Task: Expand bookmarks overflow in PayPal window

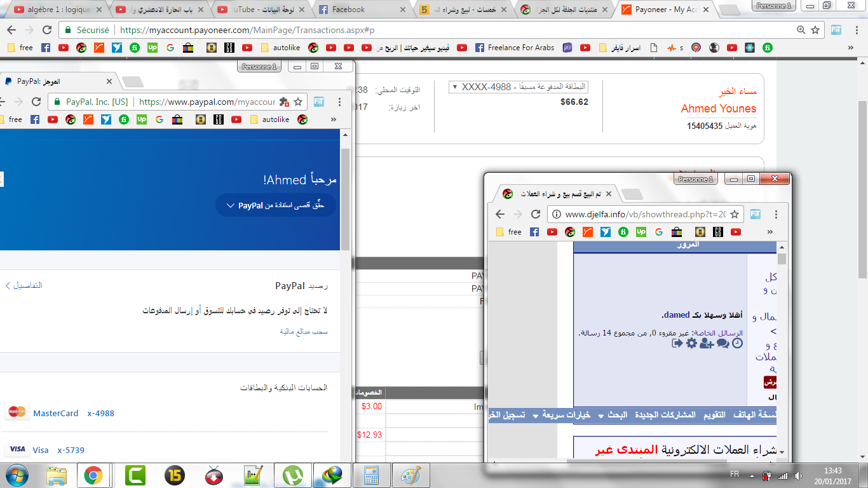Action: (x=334, y=119)
